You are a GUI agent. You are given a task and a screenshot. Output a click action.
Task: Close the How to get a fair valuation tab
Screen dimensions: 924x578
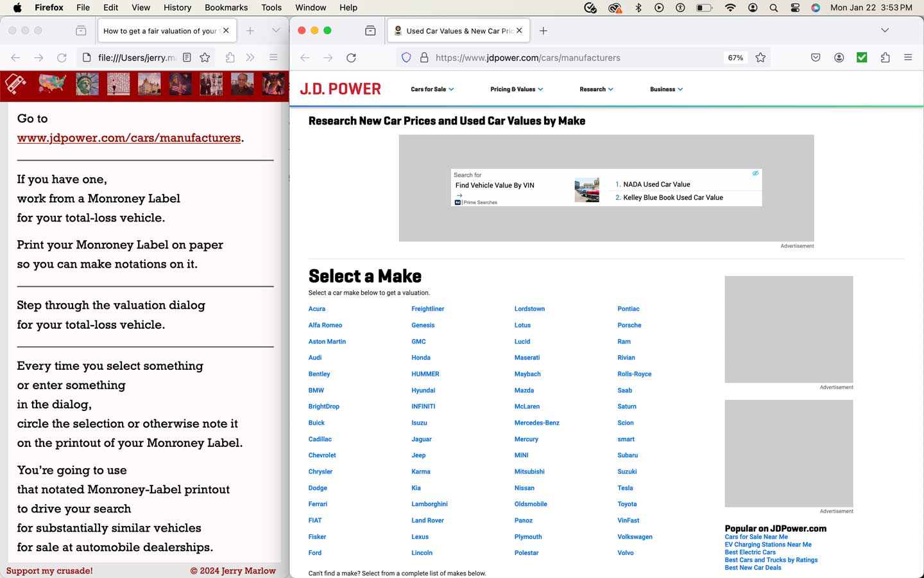click(x=226, y=30)
